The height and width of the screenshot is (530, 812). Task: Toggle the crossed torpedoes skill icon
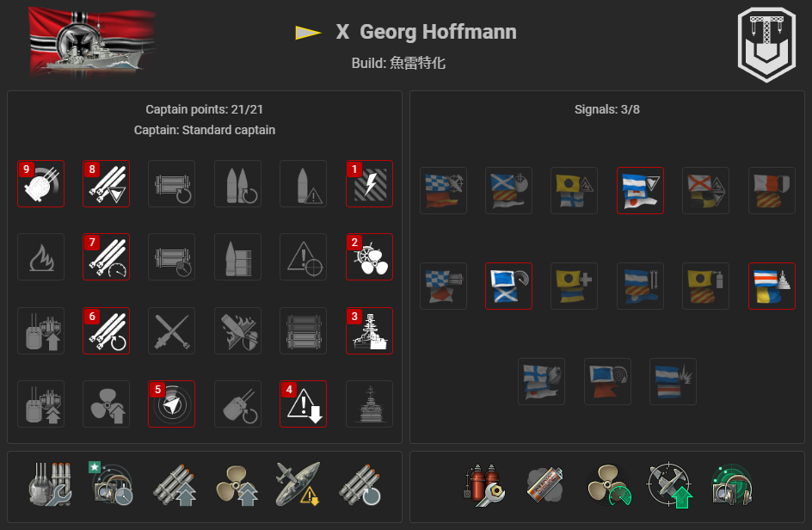point(171,330)
